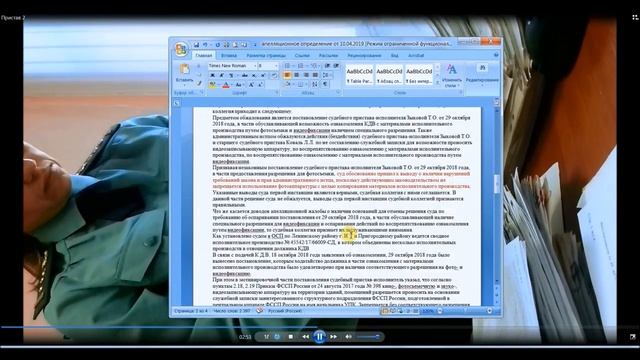The width and height of the screenshot is (640, 360).
Task: Open the Вид ribbon tab
Action: click(394, 56)
